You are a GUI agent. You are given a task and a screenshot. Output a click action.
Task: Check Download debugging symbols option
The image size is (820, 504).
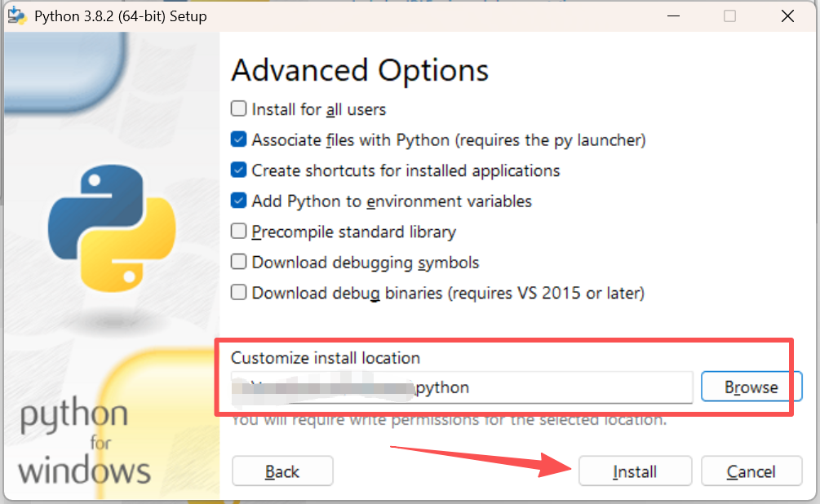tap(238, 262)
